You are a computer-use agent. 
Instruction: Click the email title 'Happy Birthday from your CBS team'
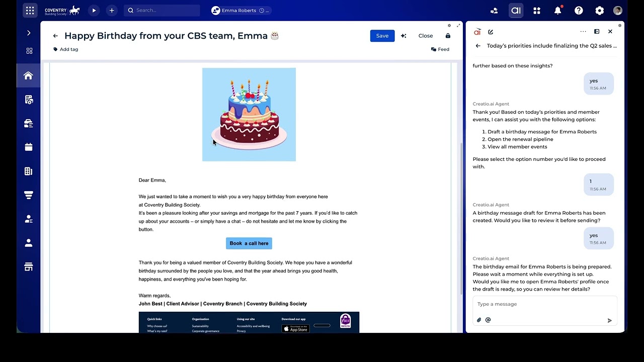click(172, 36)
